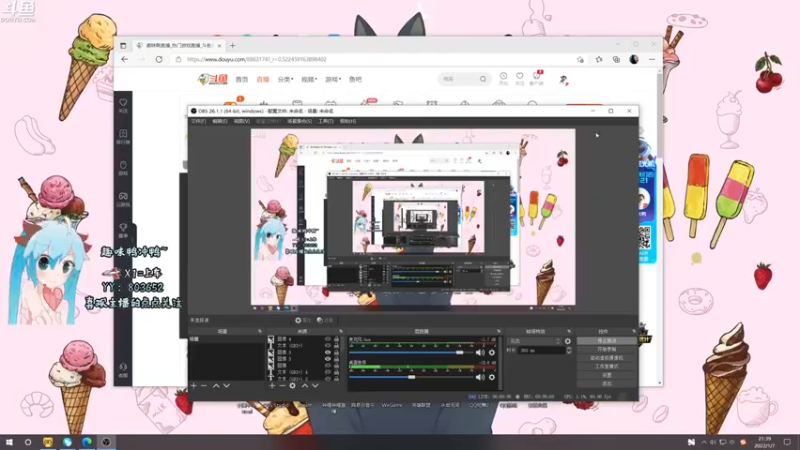The image size is (800, 450).
Task: Click the heart 关注 icon in Douyu's dark left sidebar
Action: (x=123, y=105)
